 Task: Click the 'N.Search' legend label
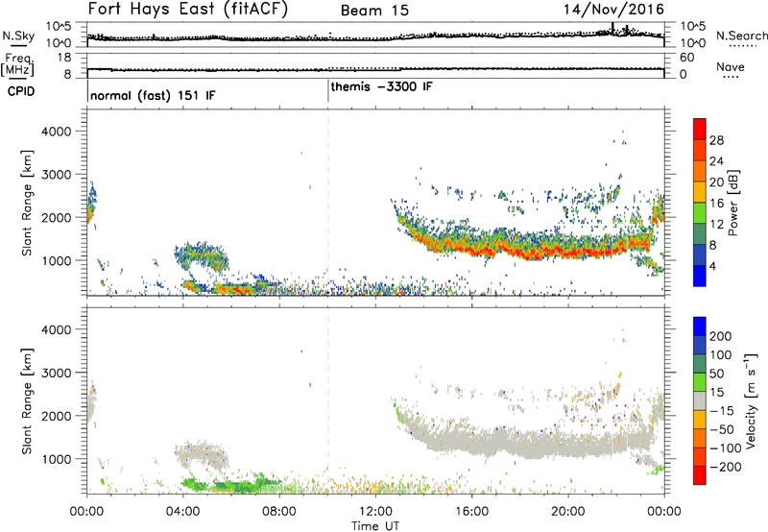pos(741,36)
